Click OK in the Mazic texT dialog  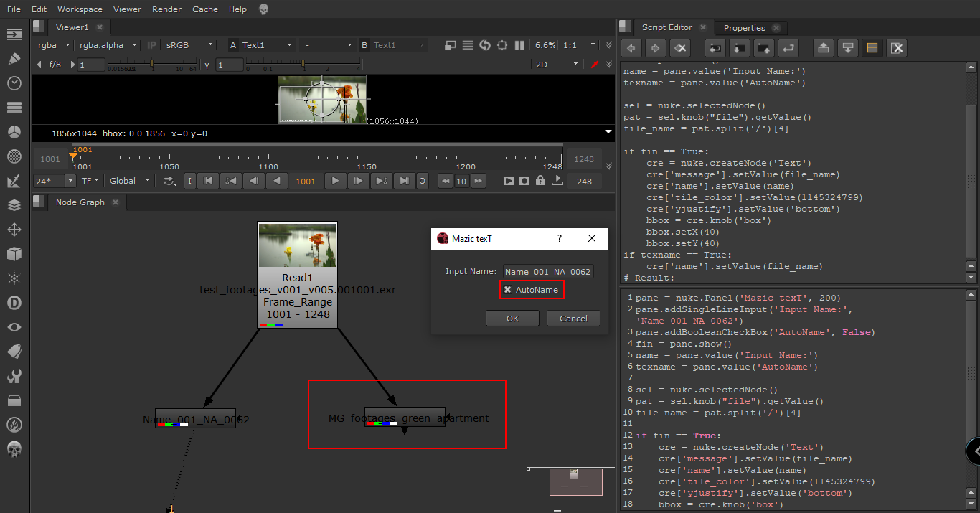pos(512,319)
